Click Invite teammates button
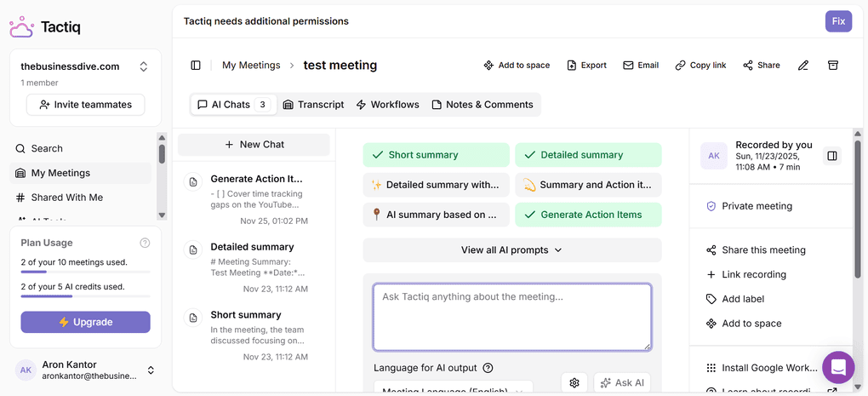The width and height of the screenshot is (868, 396). (x=86, y=105)
